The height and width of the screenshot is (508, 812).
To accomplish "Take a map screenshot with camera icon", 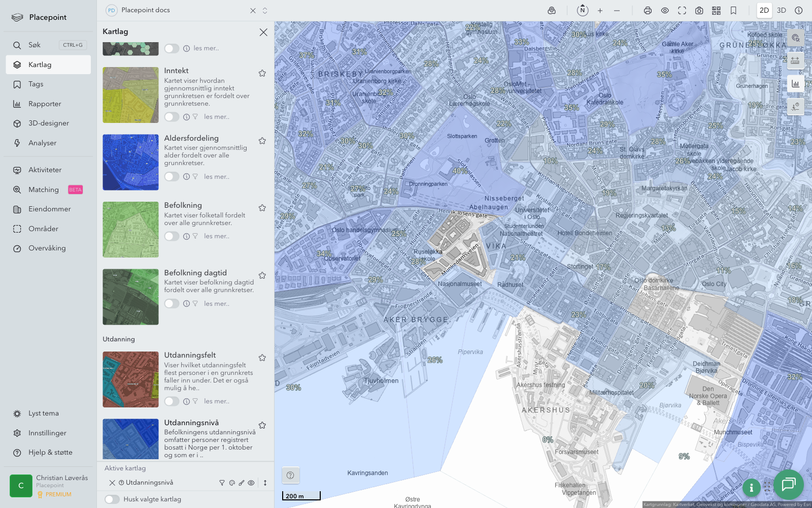I will pyautogui.click(x=699, y=10).
